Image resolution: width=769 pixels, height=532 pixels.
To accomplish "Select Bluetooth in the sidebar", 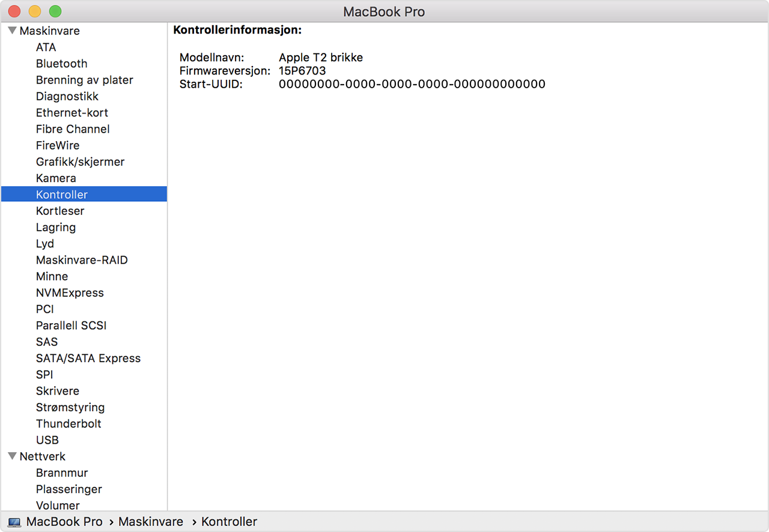I will 61,64.
